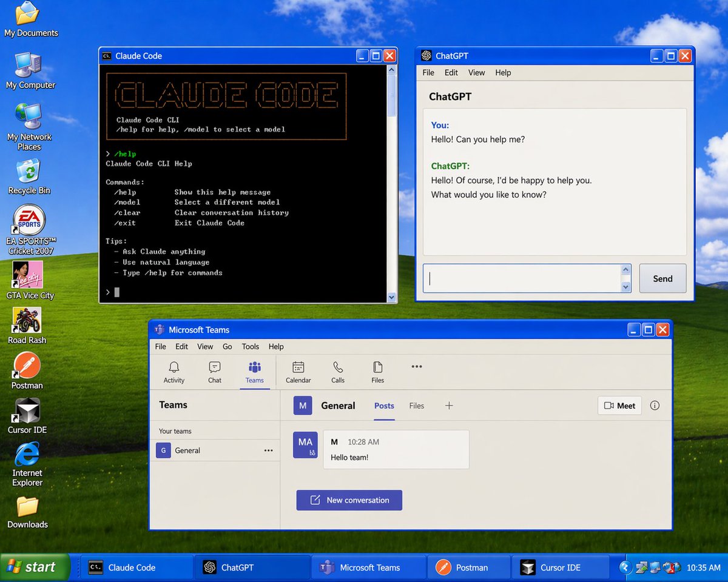Image resolution: width=728 pixels, height=582 pixels.
Task: Open the three-dot overflow menu in Teams toolbar
Action: coord(417,366)
